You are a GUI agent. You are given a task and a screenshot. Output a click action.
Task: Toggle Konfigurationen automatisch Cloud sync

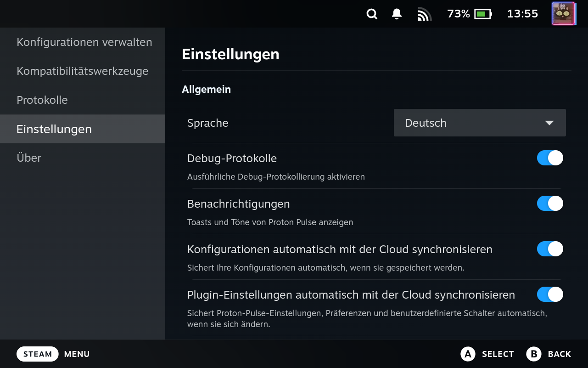click(550, 249)
